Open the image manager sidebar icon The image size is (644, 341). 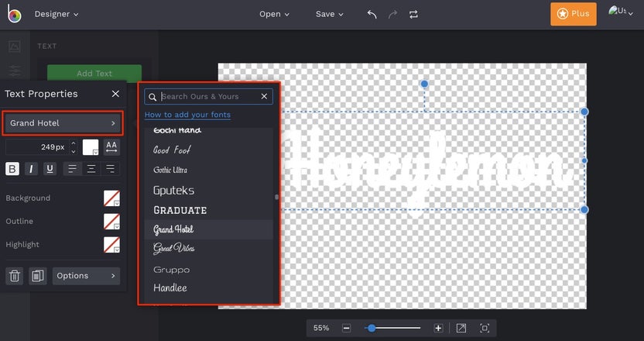15,46
